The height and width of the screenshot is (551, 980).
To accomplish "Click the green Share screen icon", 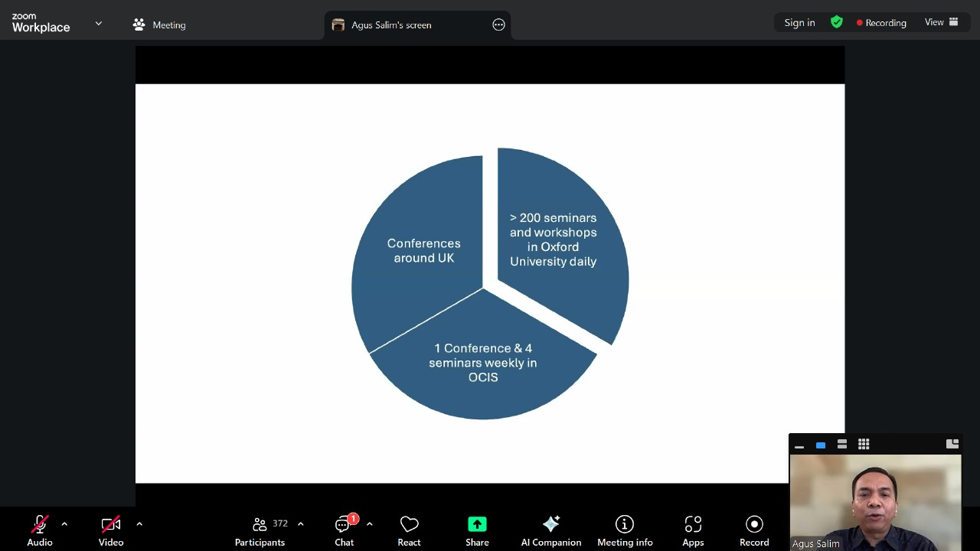I will 477,524.
